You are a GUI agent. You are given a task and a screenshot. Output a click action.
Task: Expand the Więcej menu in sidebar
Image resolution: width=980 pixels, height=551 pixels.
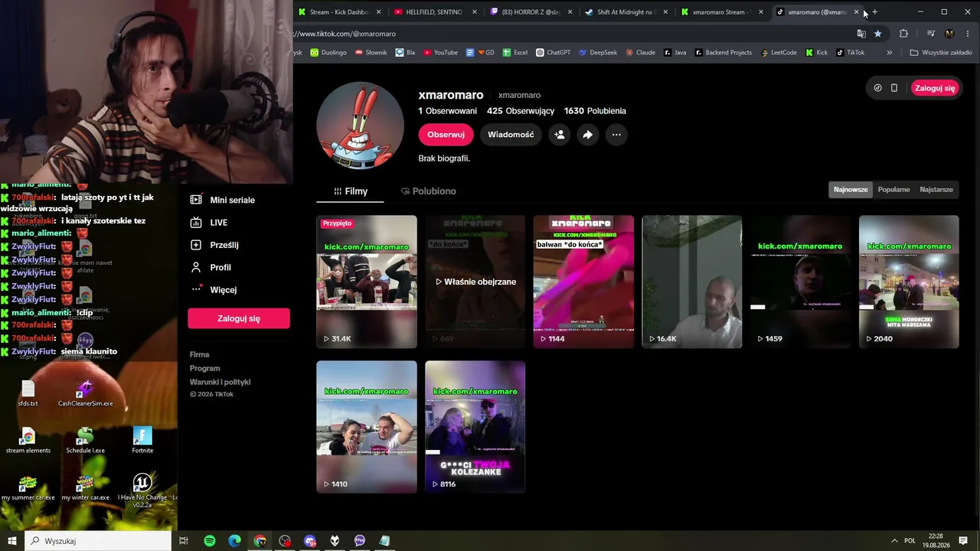coord(214,289)
